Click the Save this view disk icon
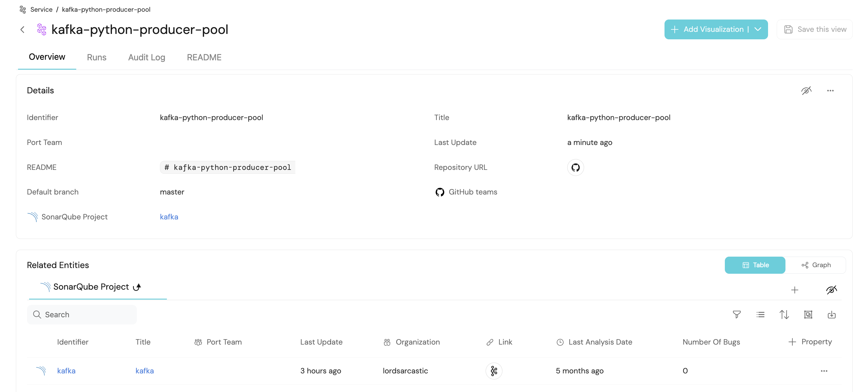This screenshot has width=868, height=392. pyautogui.click(x=788, y=29)
